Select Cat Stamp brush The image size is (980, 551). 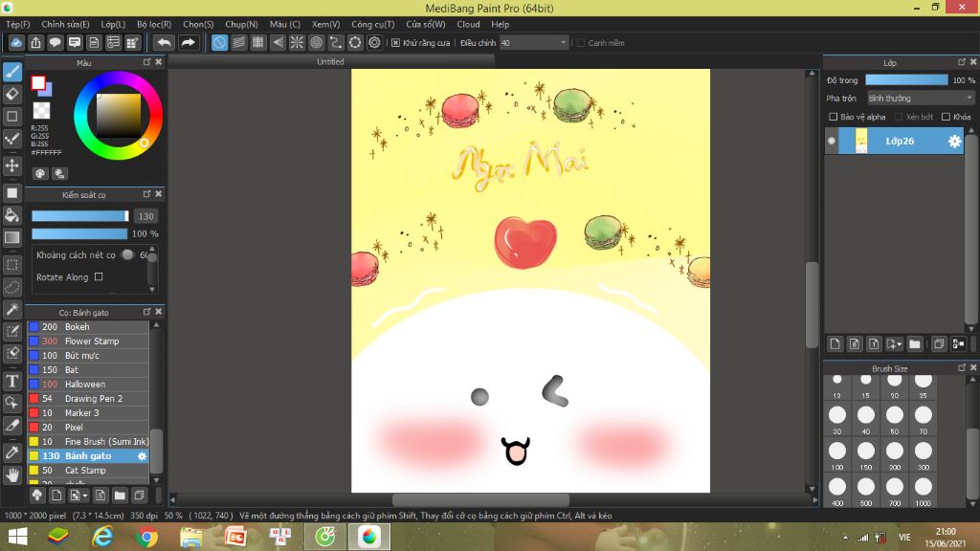click(88, 471)
